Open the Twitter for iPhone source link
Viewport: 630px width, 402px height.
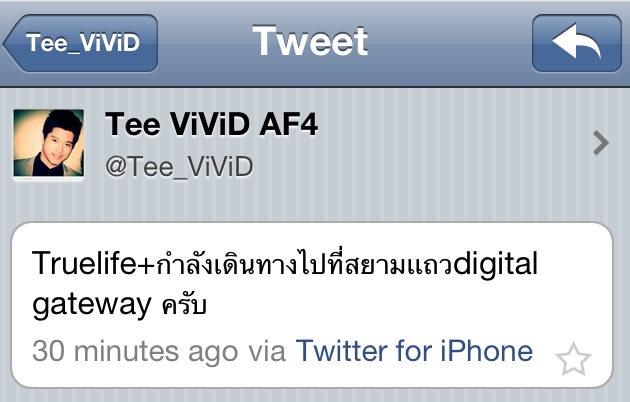pos(414,351)
